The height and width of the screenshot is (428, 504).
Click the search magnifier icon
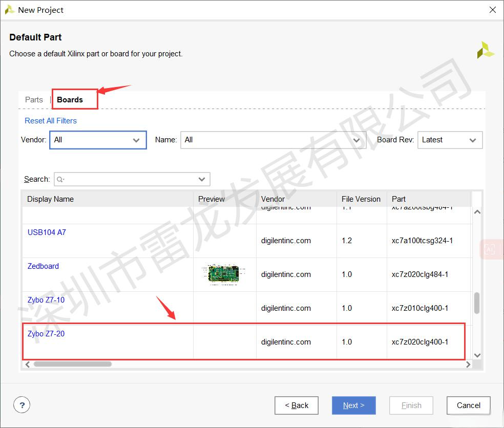pyautogui.click(x=60, y=179)
